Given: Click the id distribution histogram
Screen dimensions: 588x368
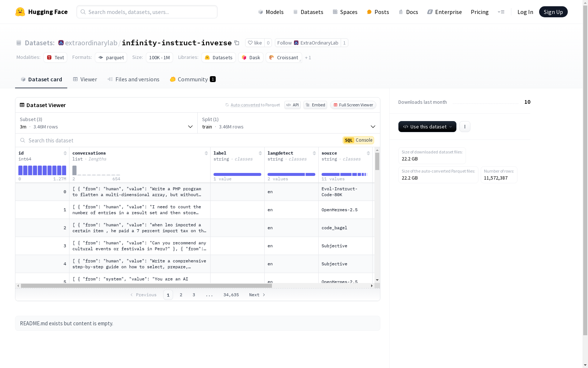Looking at the screenshot, I should click(42, 170).
